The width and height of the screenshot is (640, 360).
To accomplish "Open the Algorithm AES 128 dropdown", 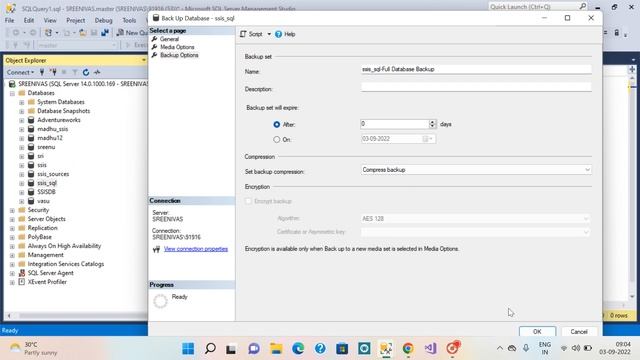I will (476, 219).
